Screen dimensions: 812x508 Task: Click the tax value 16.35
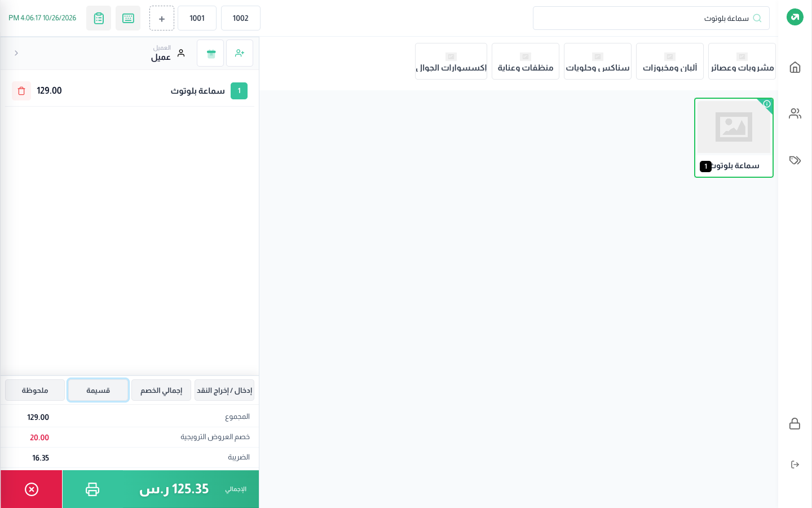tap(41, 458)
